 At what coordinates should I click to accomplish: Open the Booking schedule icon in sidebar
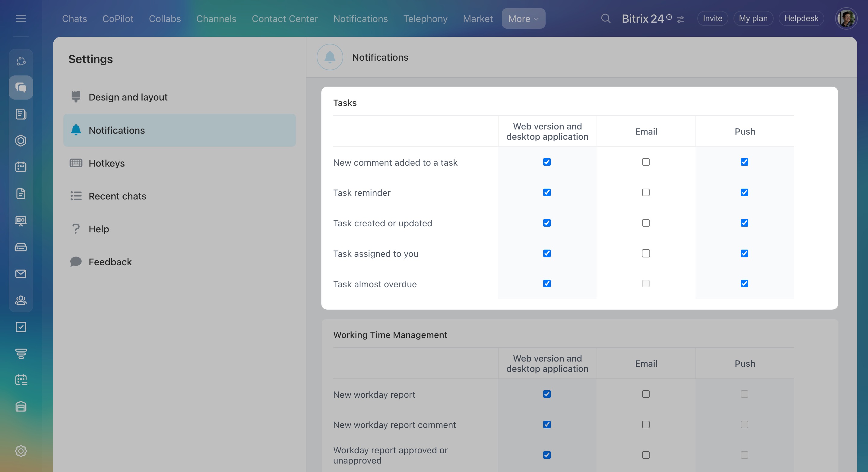pos(21,380)
